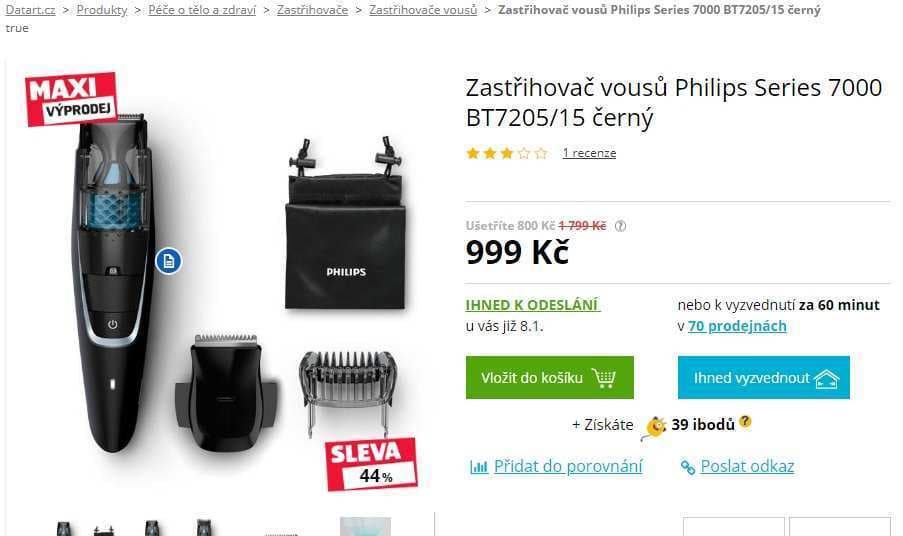Viewport: 903px width, 536px height.
Task: Open Péče o tělo a zdraví breadcrumb
Action: 202,10
